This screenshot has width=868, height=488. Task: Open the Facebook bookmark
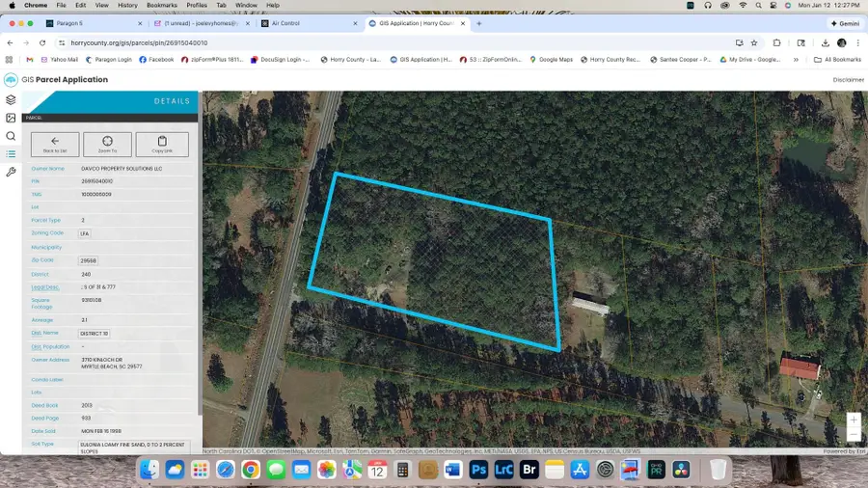[x=156, y=59]
